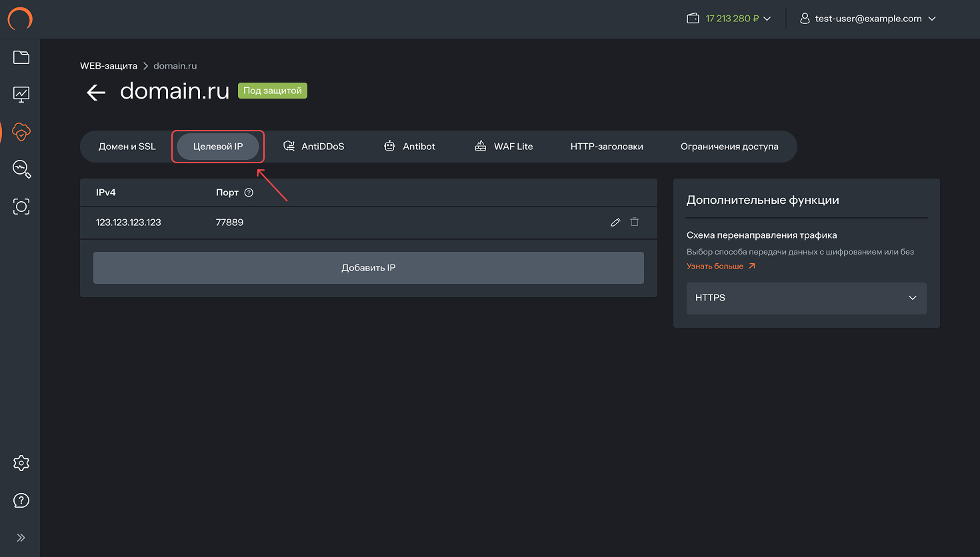Open the Antibot tab

(410, 147)
